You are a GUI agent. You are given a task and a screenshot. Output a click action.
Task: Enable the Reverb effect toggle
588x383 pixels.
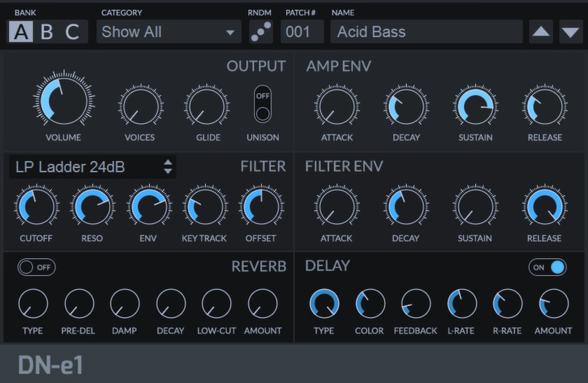point(36,267)
